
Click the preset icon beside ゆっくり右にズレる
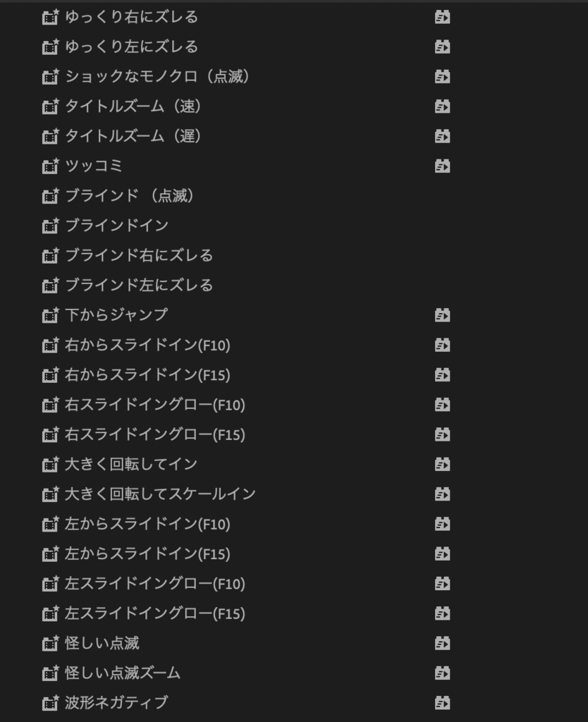pos(50,17)
